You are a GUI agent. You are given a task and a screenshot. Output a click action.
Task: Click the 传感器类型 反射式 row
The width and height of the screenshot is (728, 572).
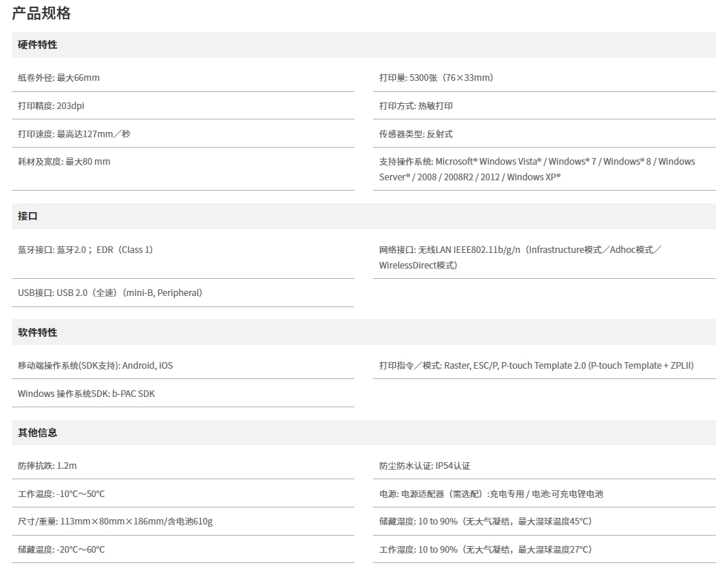point(416,134)
